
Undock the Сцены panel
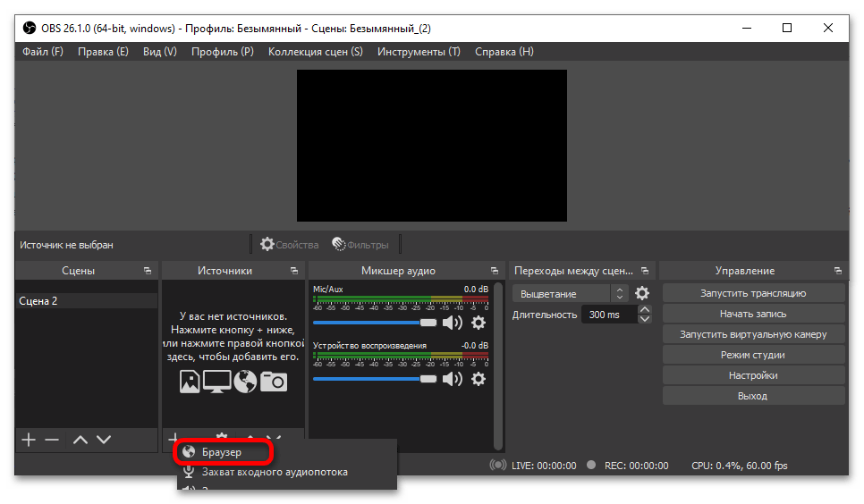[x=147, y=271]
